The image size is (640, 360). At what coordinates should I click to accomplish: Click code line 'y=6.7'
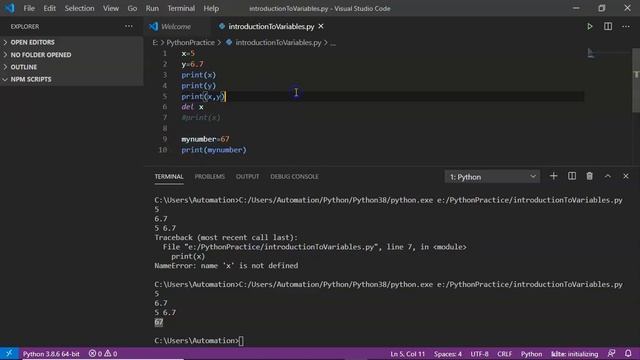(x=192, y=64)
